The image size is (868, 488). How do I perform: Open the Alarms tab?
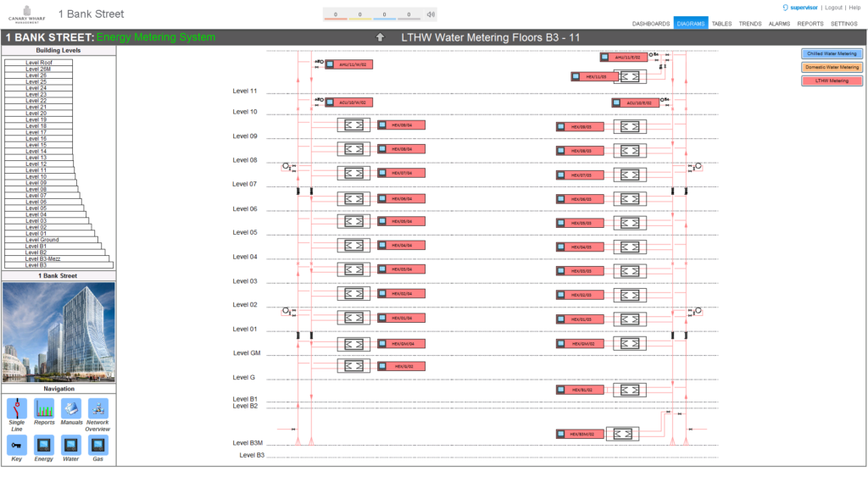click(x=779, y=24)
